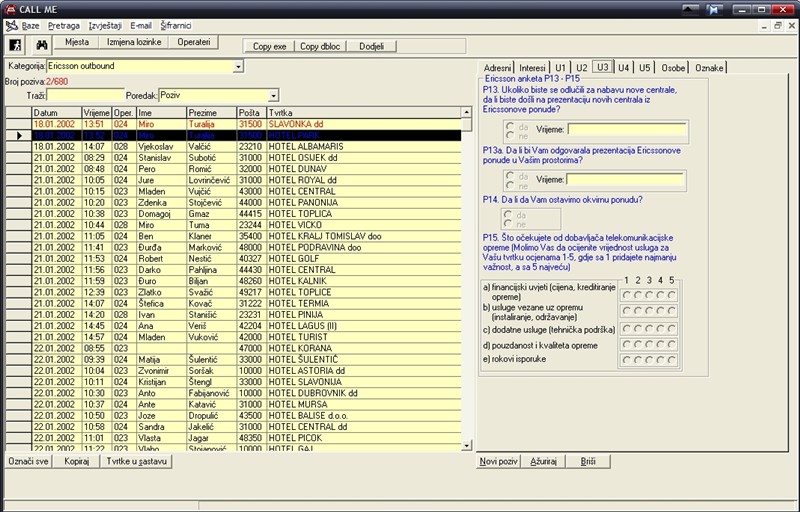The width and height of the screenshot is (800, 512).
Task: Select 'ne' for question P13a
Action: click(510, 185)
